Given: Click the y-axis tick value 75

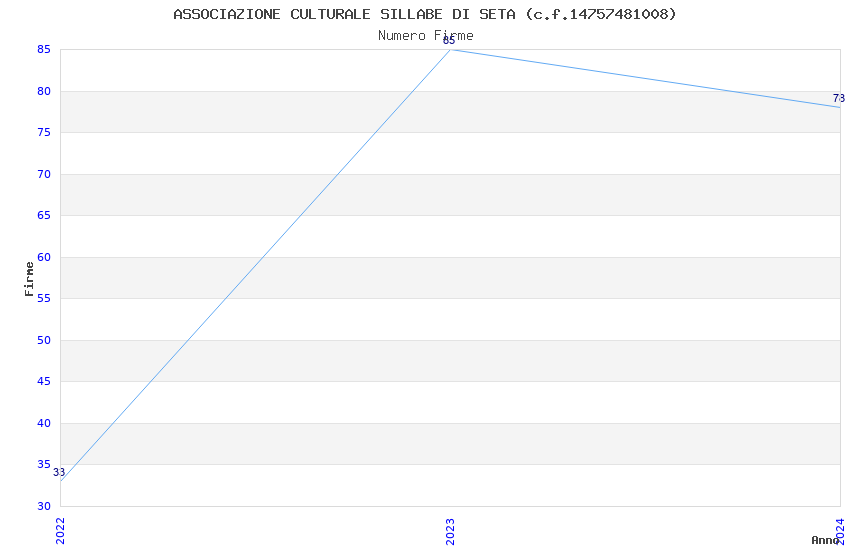Looking at the screenshot, I should click(x=44, y=132).
